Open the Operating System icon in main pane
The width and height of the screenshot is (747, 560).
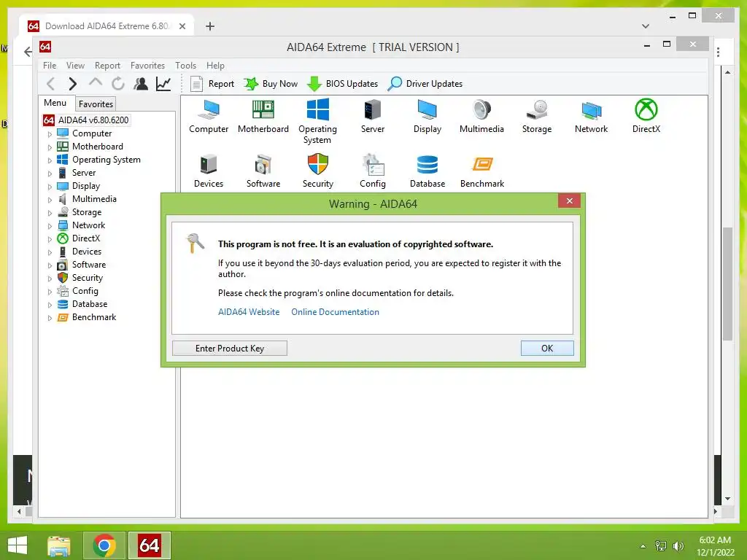[318, 122]
